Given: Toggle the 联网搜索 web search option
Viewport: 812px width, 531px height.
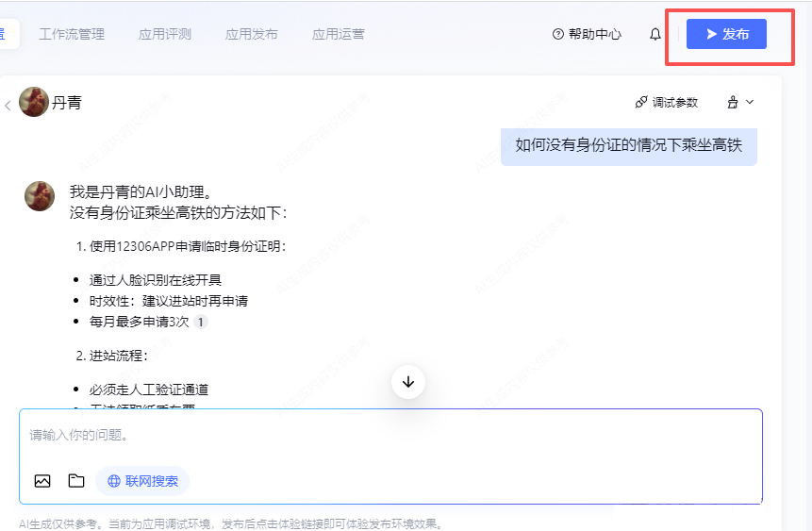Looking at the screenshot, I should pos(142,481).
